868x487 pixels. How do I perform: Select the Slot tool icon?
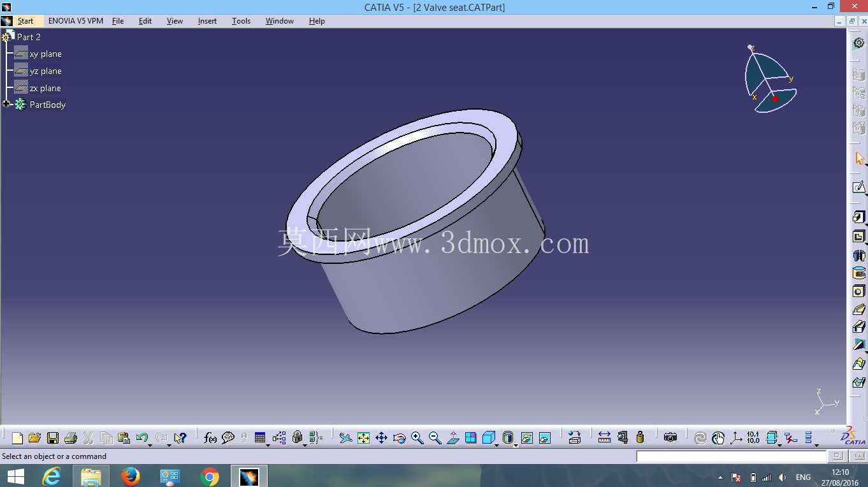click(x=859, y=327)
